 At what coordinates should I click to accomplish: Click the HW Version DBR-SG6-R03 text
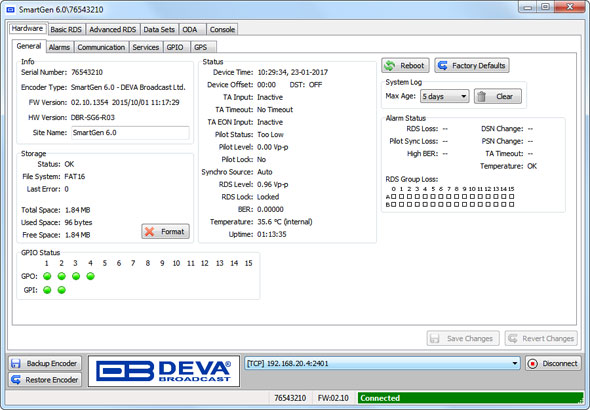point(93,117)
